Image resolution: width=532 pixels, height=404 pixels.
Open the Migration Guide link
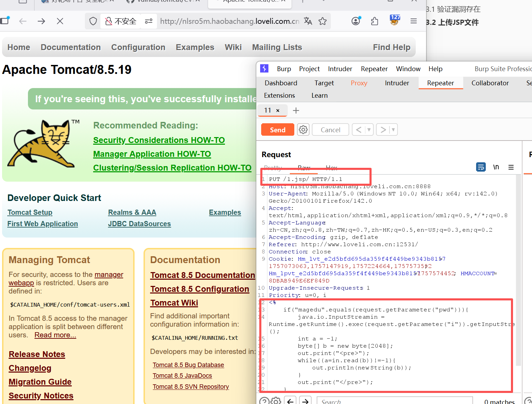40,382
